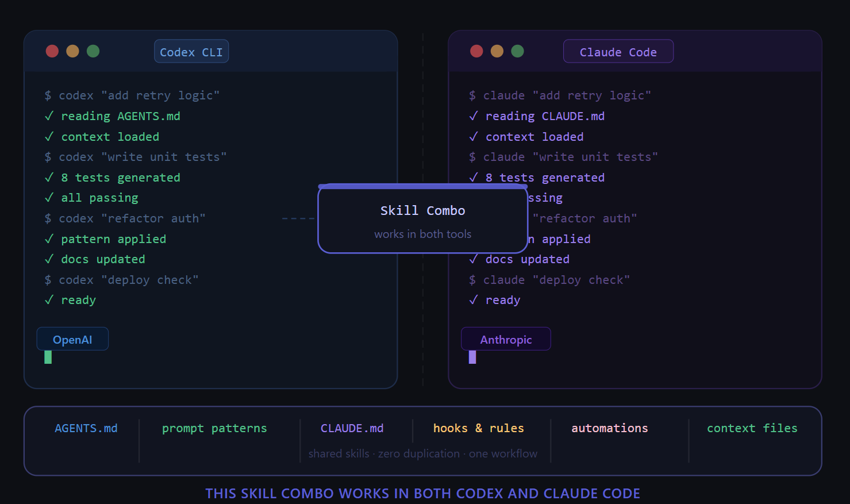Click the bottom caption about Codex and Claude Code
Image resolution: width=850 pixels, height=504 pixels.
point(423,494)
